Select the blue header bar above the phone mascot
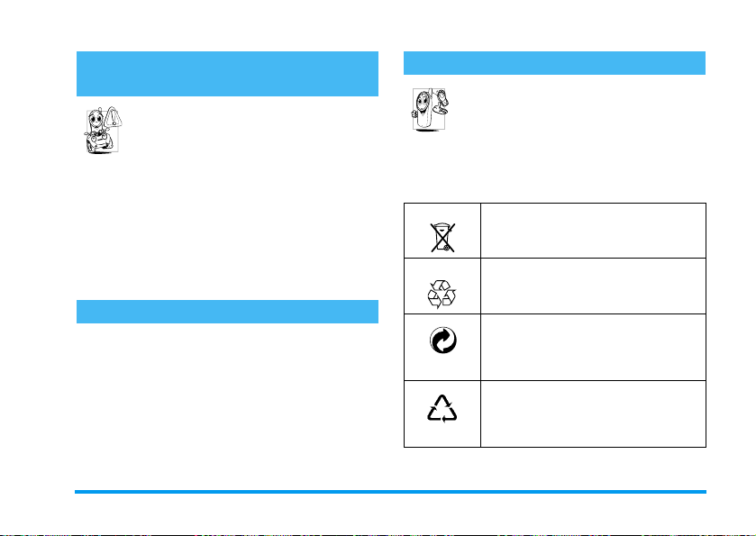Image resolution: width=756 pixels, height=536 pixels. pos(554,63)
